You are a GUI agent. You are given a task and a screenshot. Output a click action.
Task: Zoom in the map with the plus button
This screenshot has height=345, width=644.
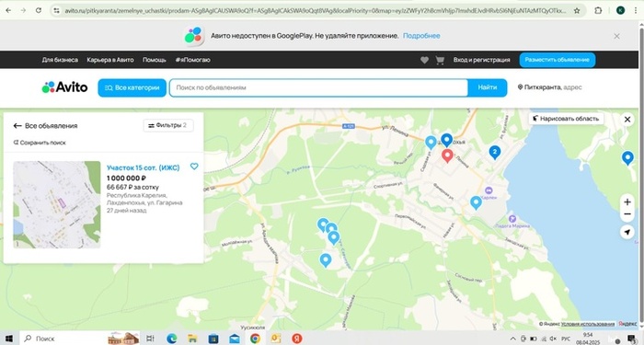click(627, 202)
